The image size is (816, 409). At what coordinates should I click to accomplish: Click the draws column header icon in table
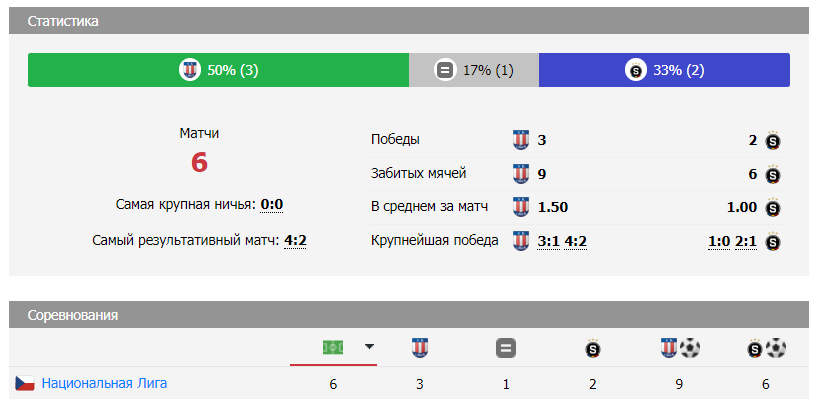tap(506, 349)
